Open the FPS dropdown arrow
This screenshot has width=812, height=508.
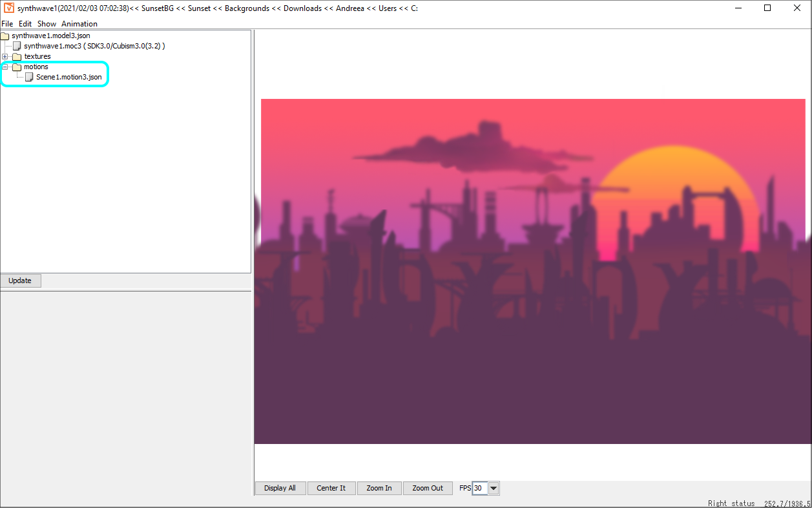tap(494, 489)
